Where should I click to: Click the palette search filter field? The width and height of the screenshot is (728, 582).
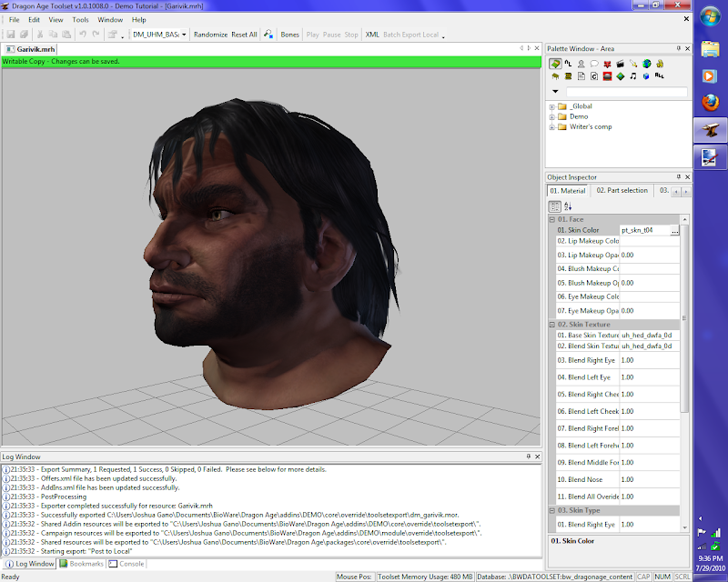coord(626,92)
